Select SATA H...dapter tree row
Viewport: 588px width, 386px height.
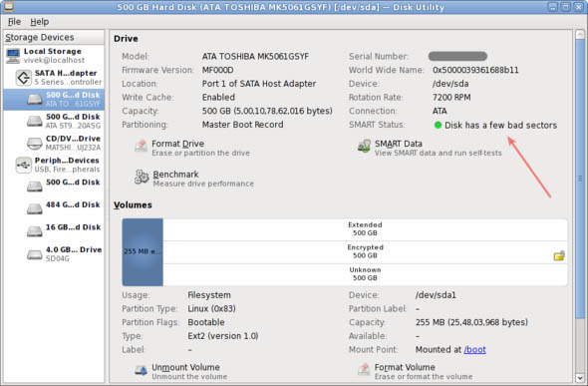[x=54, y=77]
